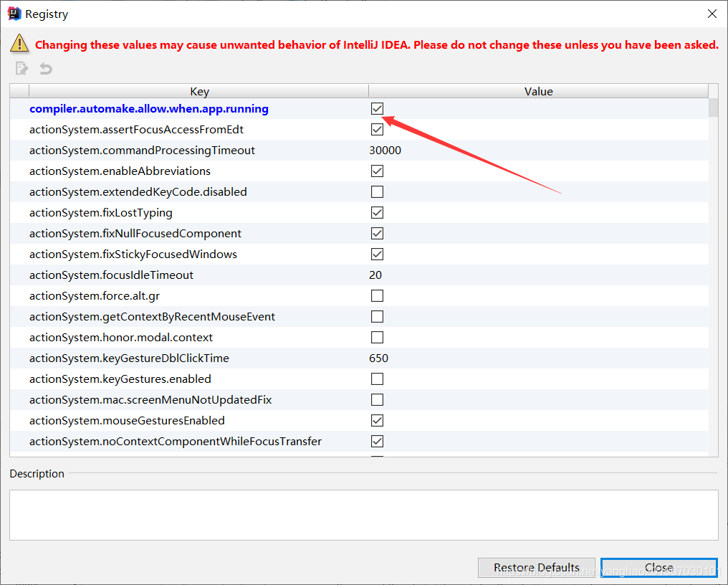Select the actionSystem.extendedKeyCode.disabled key
This screenshot has height=585, width=728.
click(138, 192)
